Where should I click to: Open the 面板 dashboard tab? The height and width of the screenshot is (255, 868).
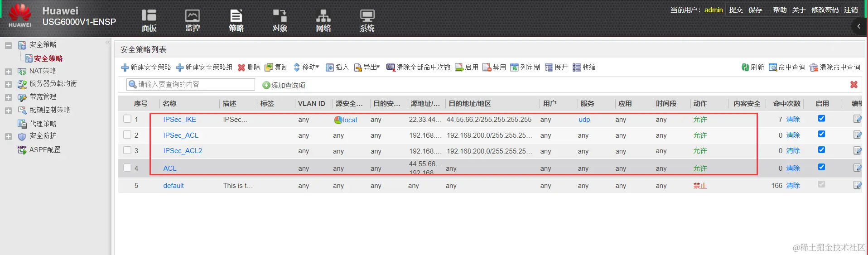tap(149, 20)
